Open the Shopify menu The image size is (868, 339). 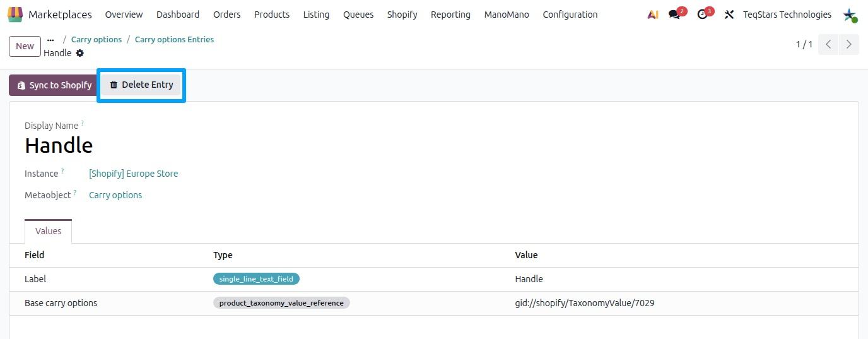pos(402,15)
